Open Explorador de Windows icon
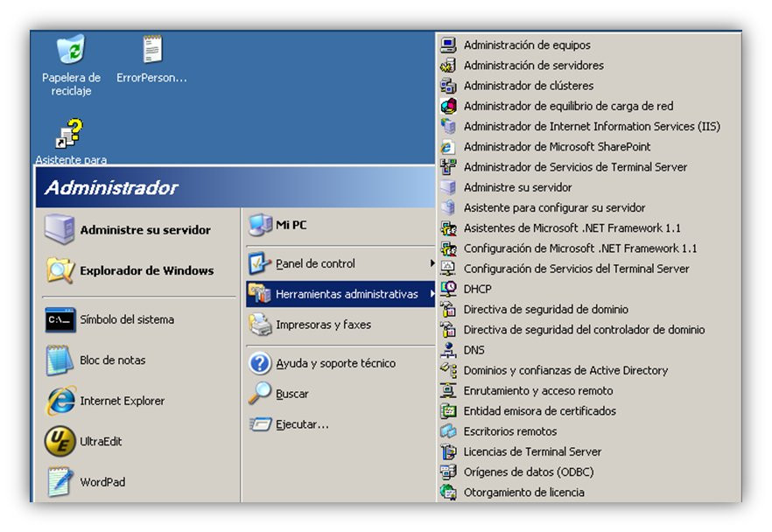 [60, 270]
